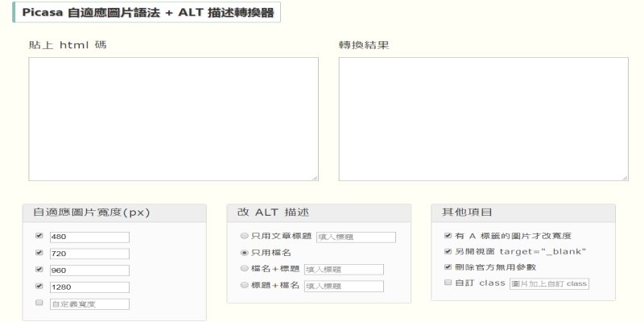Toggle 刪除官方無用參數 checkbox

(x=448, y=267)
